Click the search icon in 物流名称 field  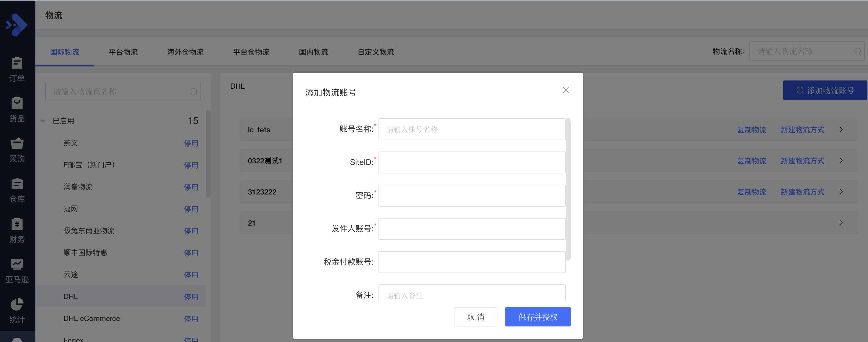pos(858,52)
